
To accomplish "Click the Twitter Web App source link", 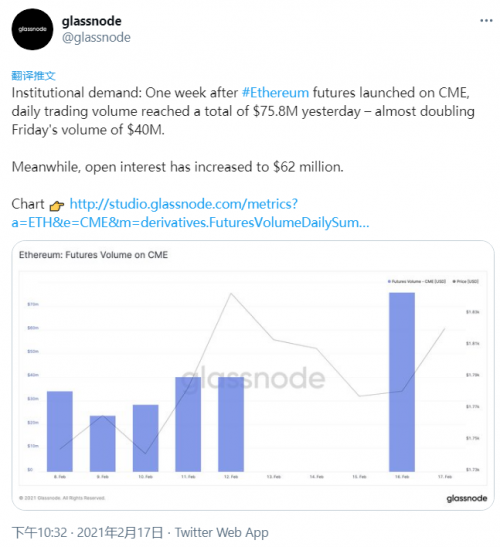I will pyautogui.click(x=222, y=532).
